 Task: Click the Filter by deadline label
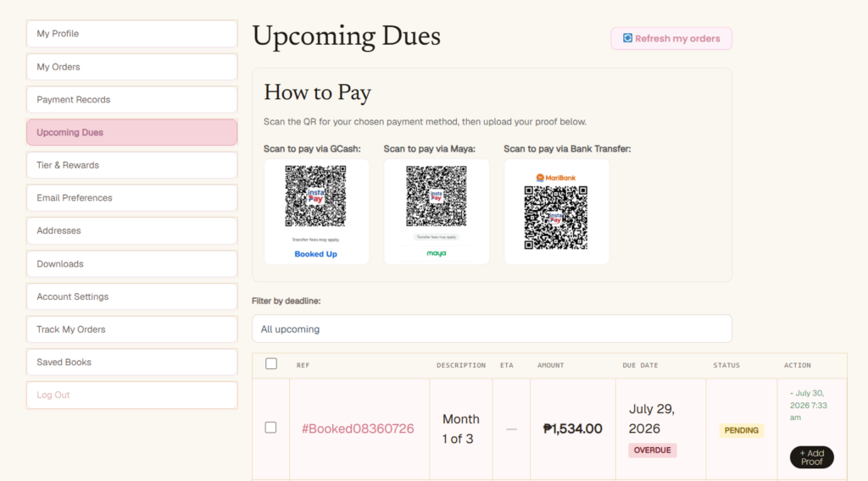[x=287, y=301]
